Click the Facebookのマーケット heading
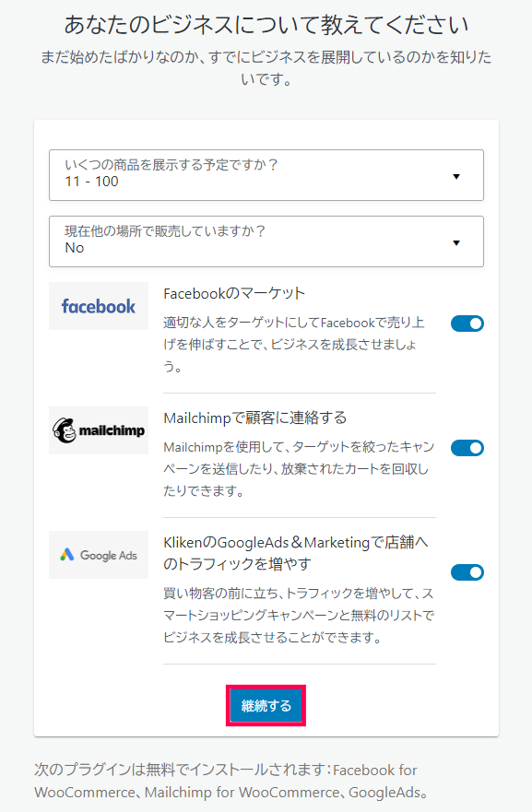Screen dimensions: 532x812 click(234, 294)
